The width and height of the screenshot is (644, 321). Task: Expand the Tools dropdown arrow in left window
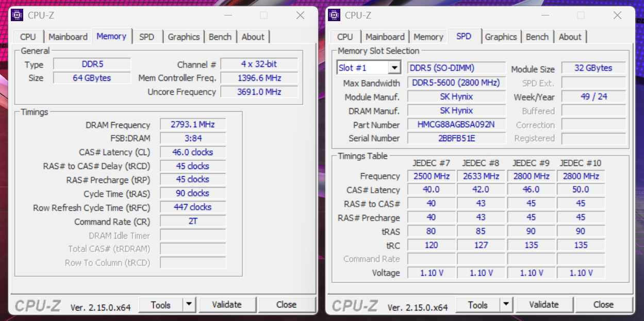(189, 305)
